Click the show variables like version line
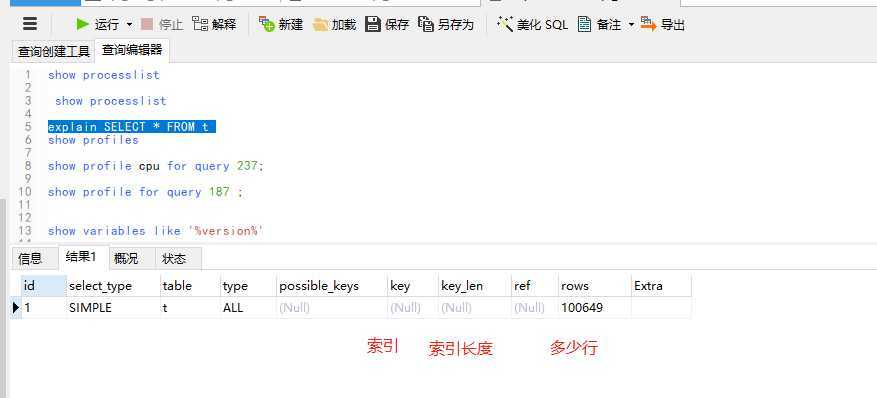The image size is (877, 398). [155, 231]
